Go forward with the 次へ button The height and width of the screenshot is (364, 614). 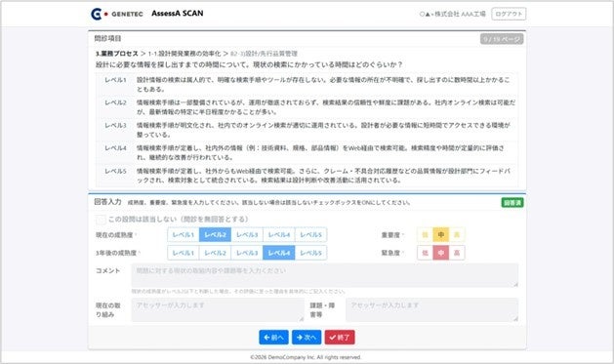pyautogui.click(x=307, y=338)
